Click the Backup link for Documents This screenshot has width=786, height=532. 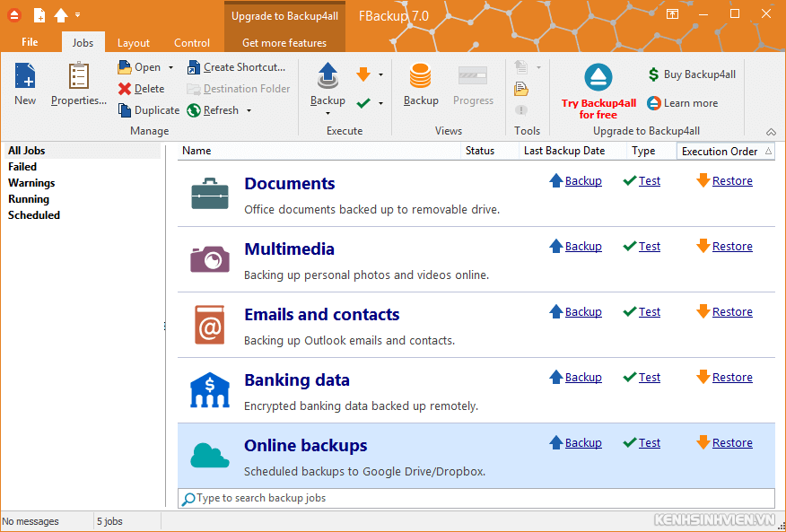[583, 181]
